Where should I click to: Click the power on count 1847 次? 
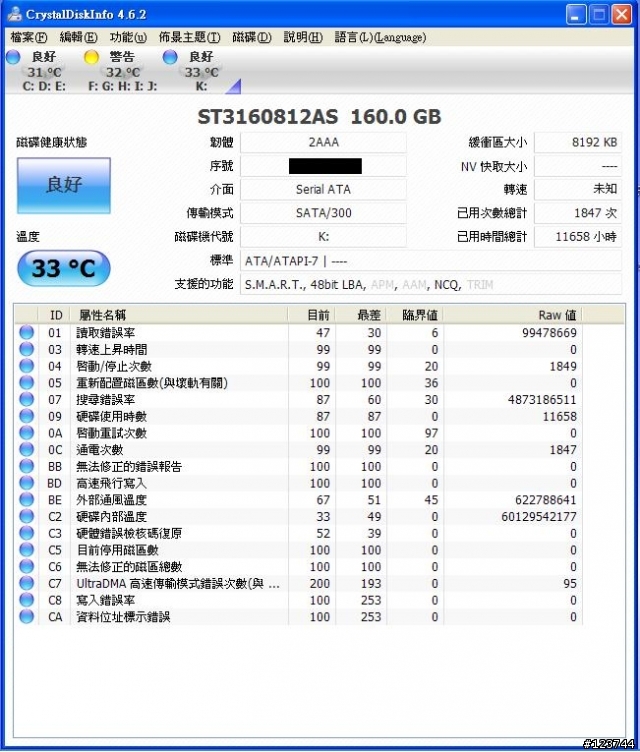tap(578, 213)
